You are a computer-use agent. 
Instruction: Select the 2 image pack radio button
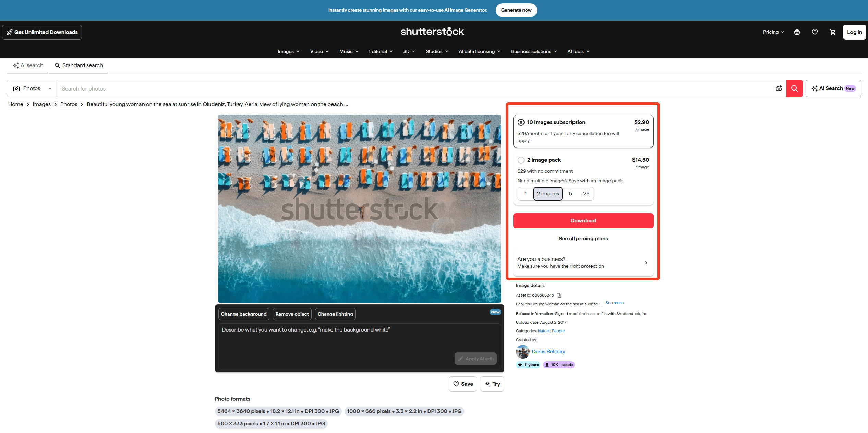pos(521,160)
